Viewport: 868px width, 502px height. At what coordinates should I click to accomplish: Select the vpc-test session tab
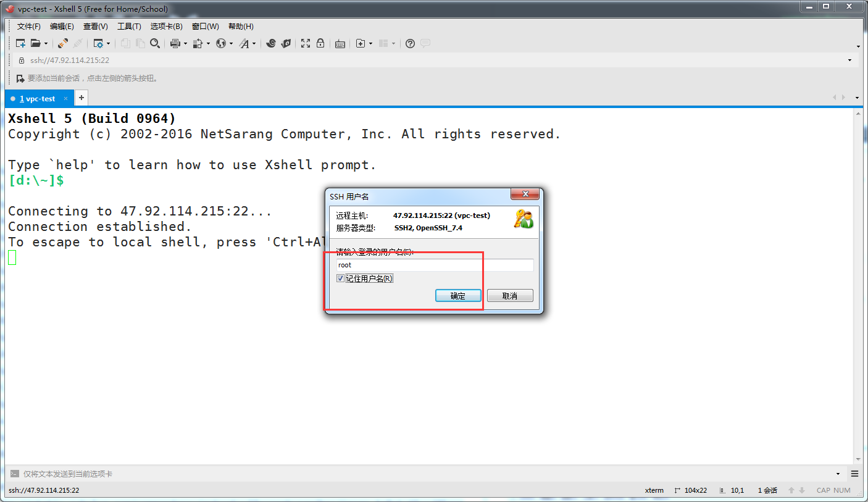point(38,98)
